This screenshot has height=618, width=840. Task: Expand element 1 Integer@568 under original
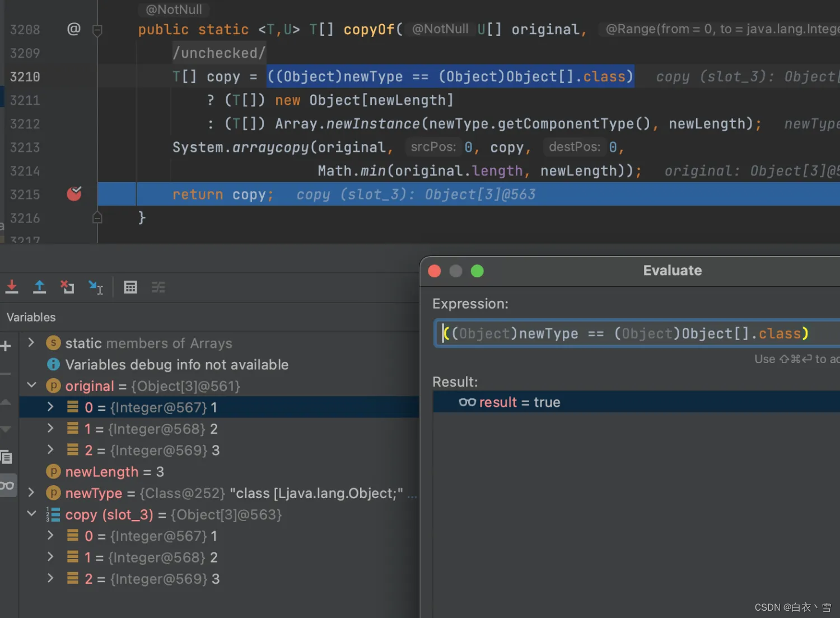[50, 428]
